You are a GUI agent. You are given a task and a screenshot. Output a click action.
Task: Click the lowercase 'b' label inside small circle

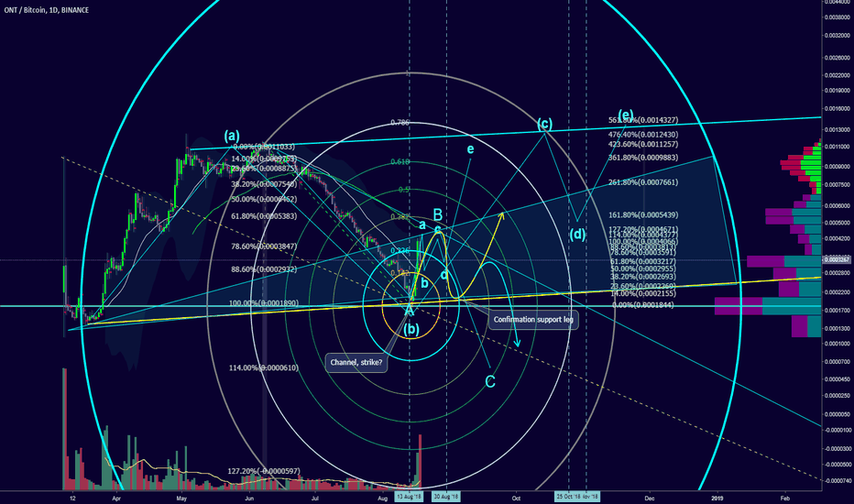tap(424, 283)
